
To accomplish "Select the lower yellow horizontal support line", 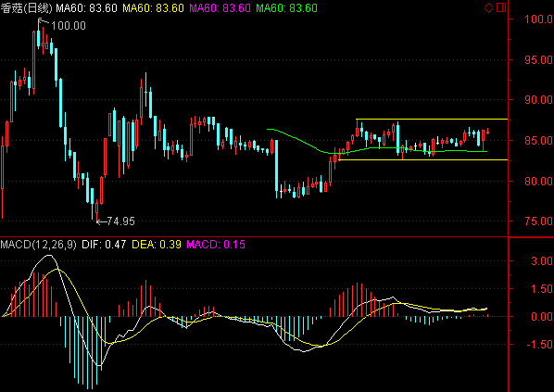I will pyautogui.click(x=423, y=159).
